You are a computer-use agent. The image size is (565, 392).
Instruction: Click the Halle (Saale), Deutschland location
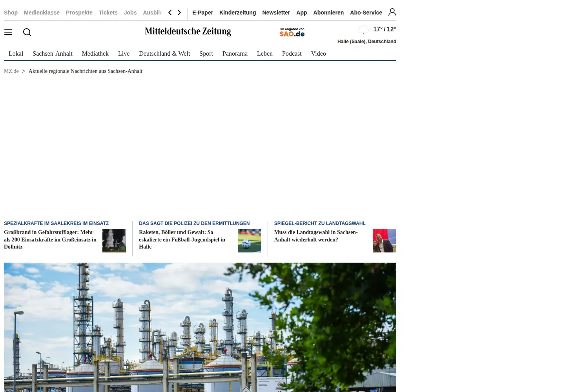coord(367,42)
